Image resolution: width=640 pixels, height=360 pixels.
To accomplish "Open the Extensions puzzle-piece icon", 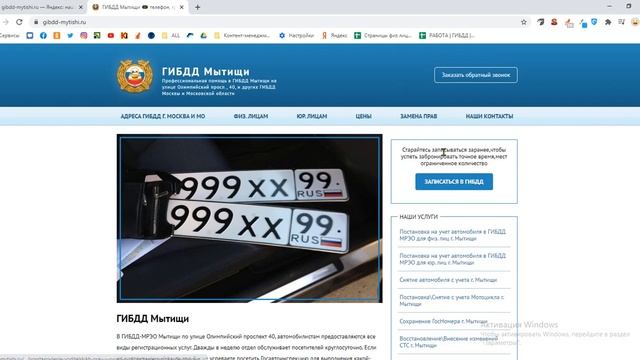I will [x=608, y=22].
